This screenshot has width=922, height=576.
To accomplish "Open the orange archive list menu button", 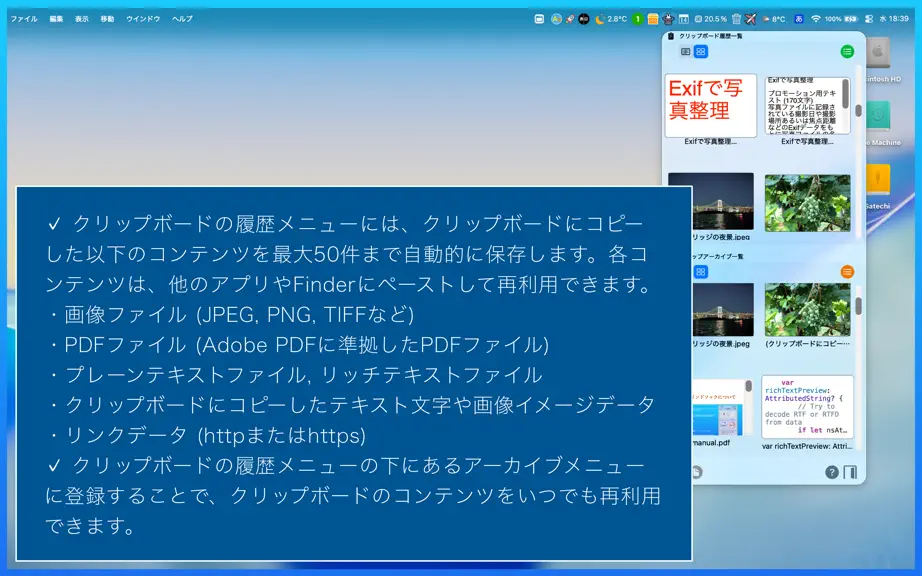I will tap(847, 272).
